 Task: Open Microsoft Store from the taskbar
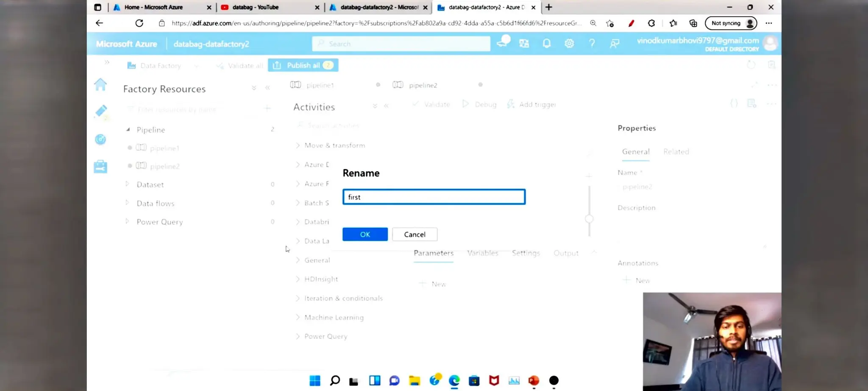474,380
